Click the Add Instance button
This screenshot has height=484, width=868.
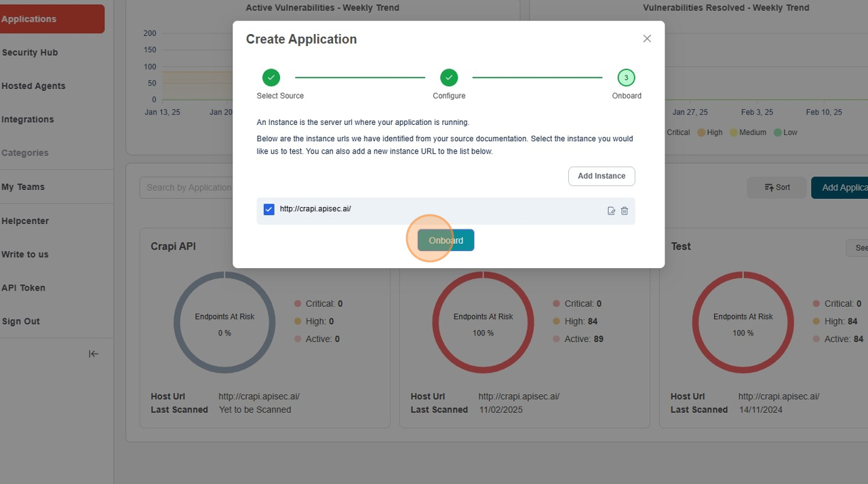click(601, 176)
